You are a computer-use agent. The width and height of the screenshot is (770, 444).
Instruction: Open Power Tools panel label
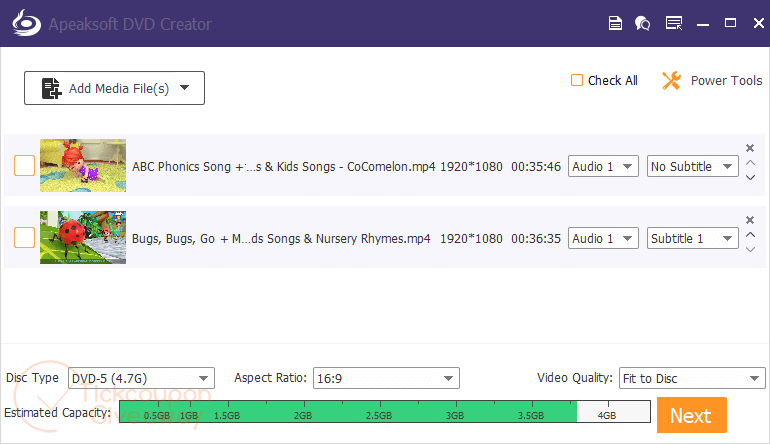tap(726, 81)
